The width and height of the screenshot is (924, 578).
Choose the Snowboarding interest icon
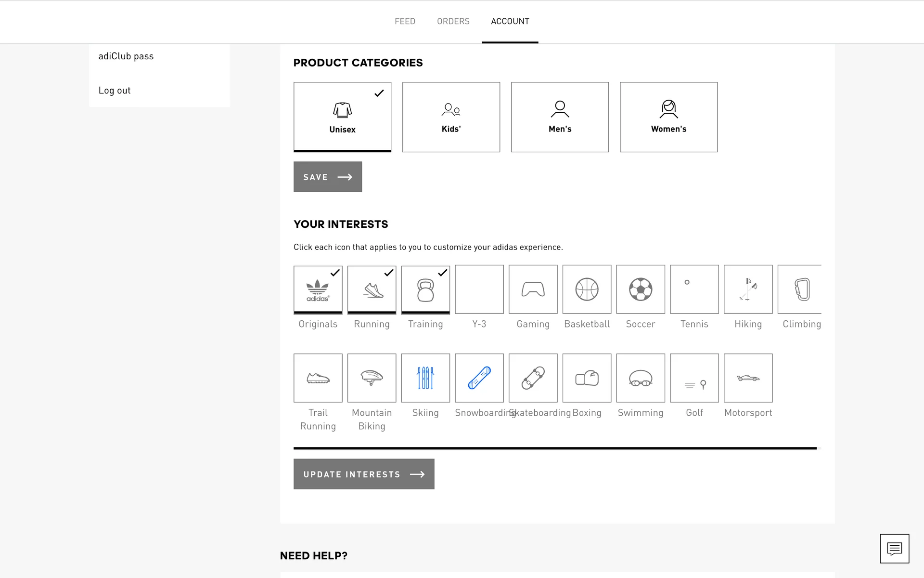click(479, 378)
